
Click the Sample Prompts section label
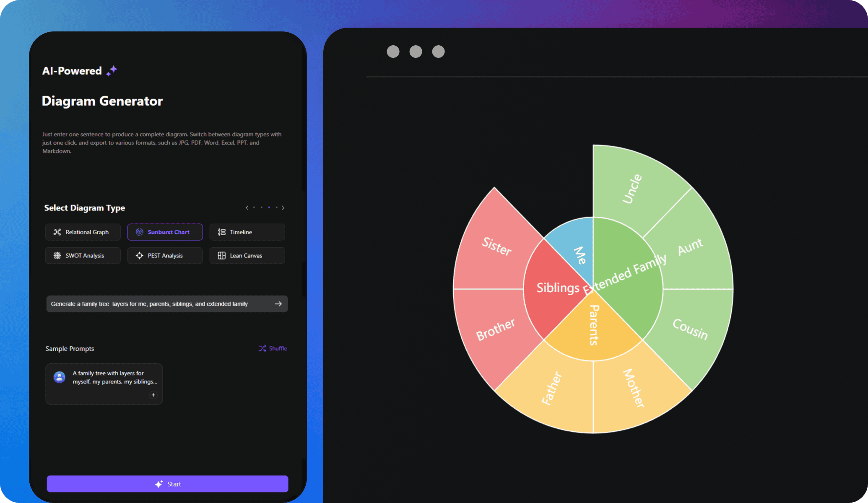pos(70,348)
